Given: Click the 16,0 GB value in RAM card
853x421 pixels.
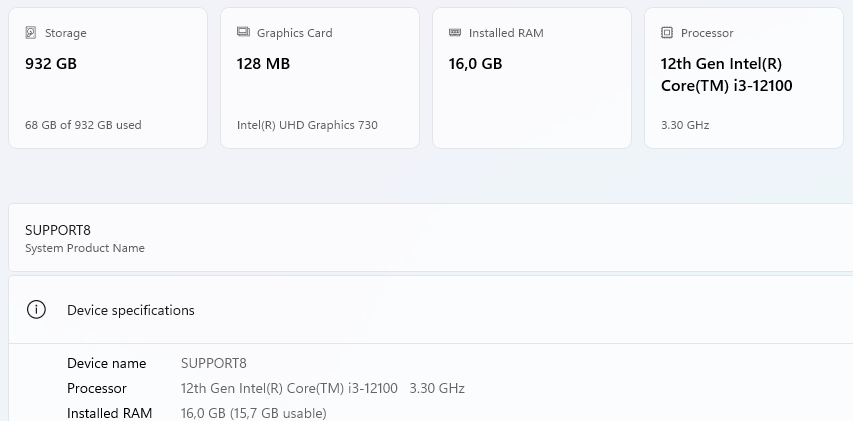Looking at the screenshot, I should click(x=475, y=64).
